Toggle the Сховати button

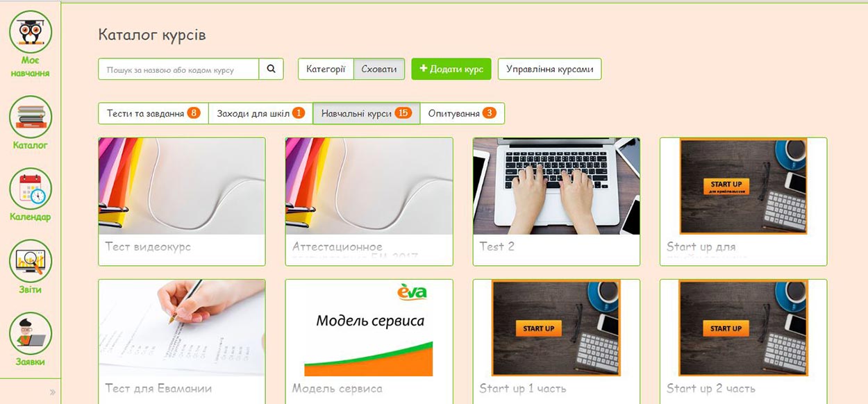(379, 69)
